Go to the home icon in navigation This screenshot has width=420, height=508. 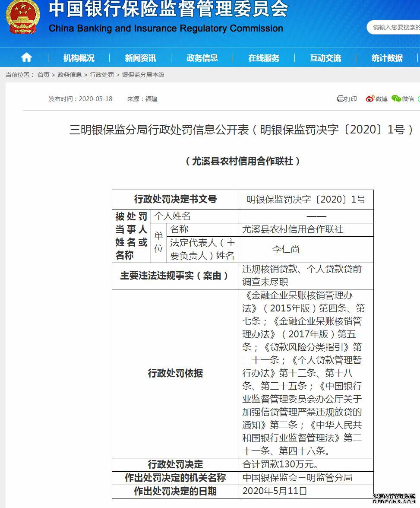click(26, 58)
